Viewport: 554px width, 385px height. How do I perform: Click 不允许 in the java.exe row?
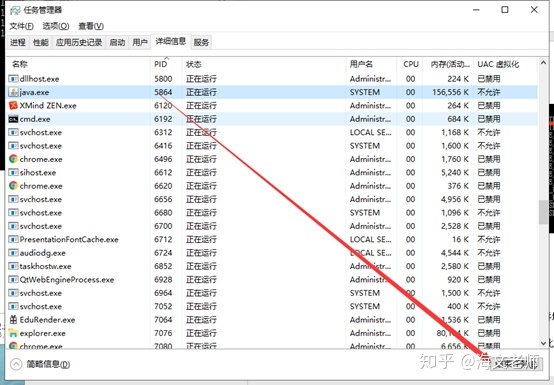pyautogui.click(x=489, y=92)
